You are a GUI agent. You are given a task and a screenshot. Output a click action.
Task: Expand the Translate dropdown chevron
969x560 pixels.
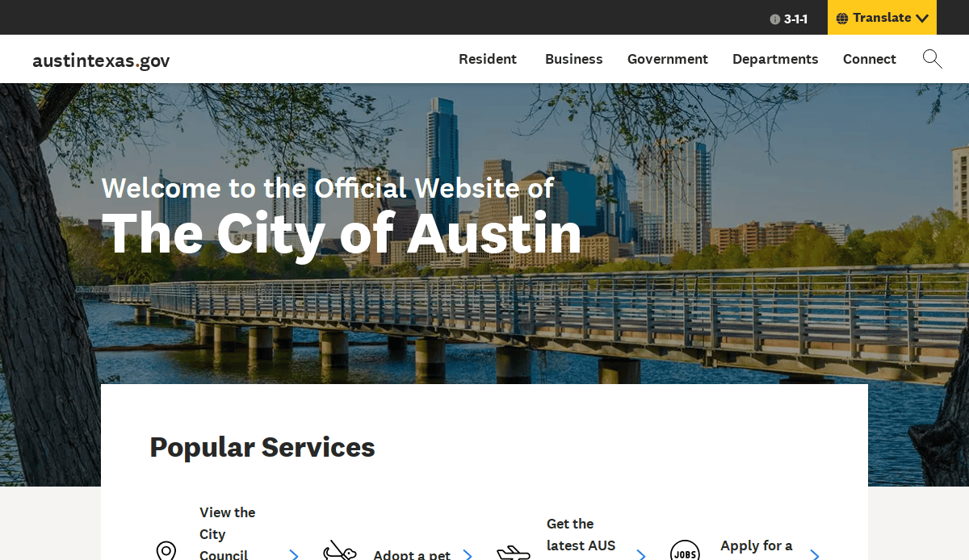coord(922,19)
